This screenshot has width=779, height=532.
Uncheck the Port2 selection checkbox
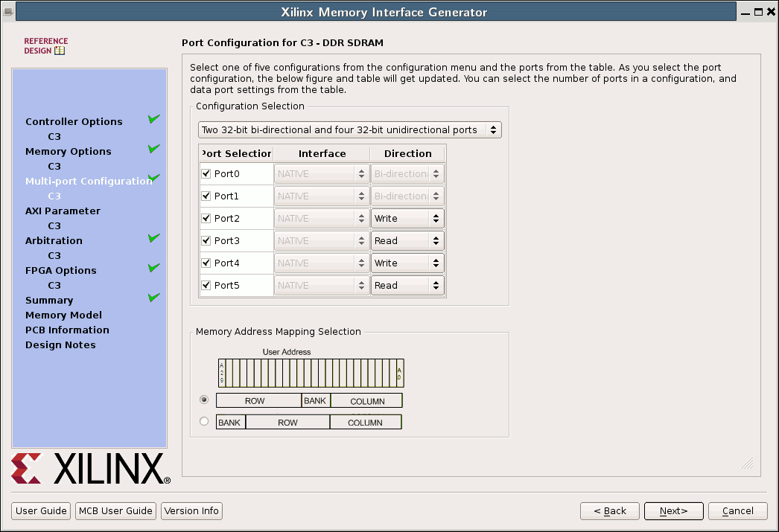[x=206, y=218]
